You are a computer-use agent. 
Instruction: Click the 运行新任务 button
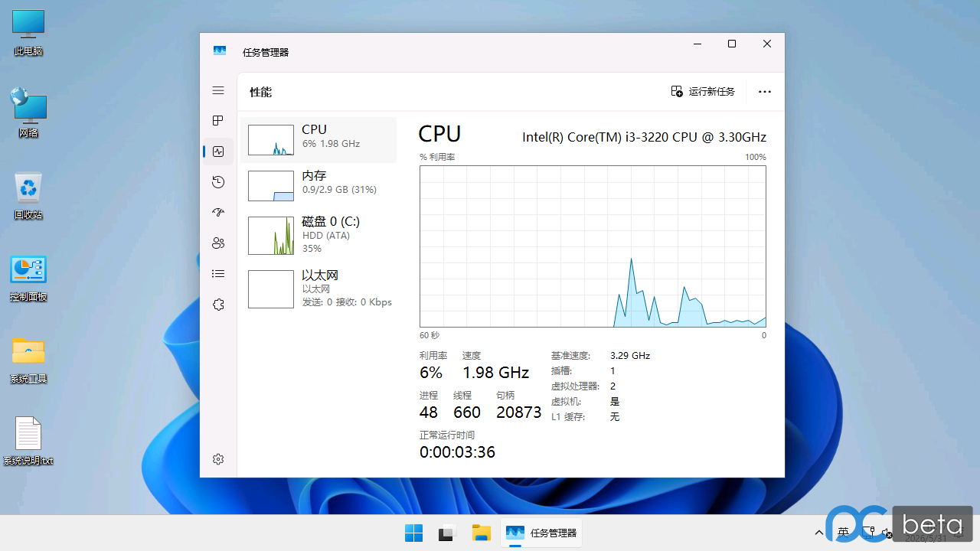click(x=703, y=92)
